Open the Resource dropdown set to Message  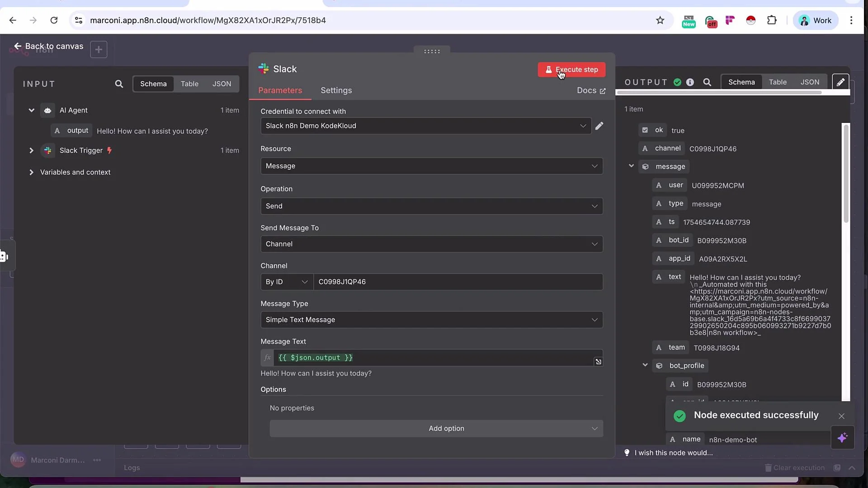click(432, 166)
